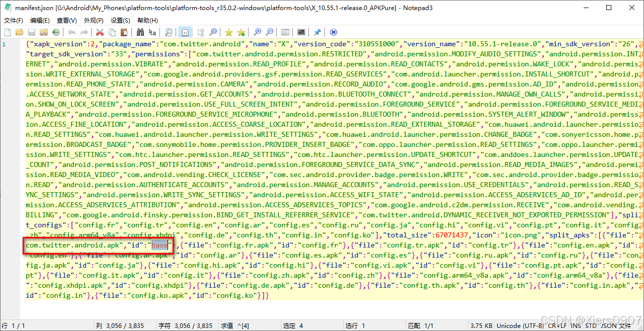Change syntax scheme via JSON 文件 status entry

click(616, 325)
